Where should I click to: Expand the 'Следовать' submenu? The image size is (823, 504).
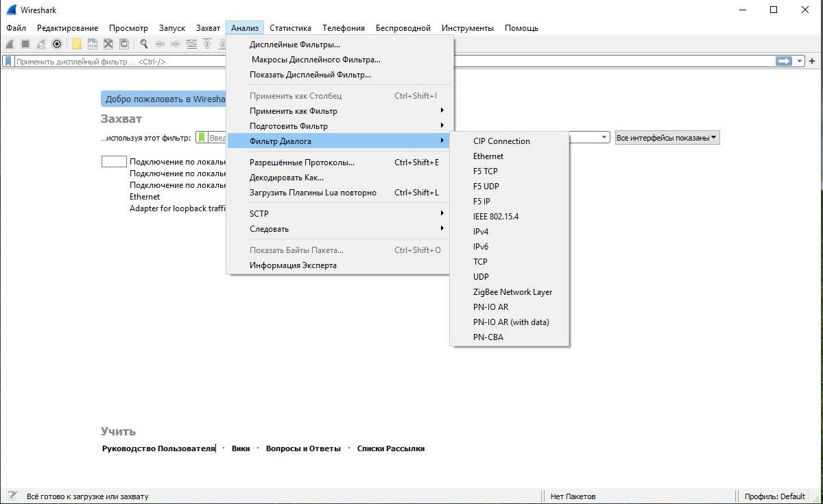[x=339, y=228]
